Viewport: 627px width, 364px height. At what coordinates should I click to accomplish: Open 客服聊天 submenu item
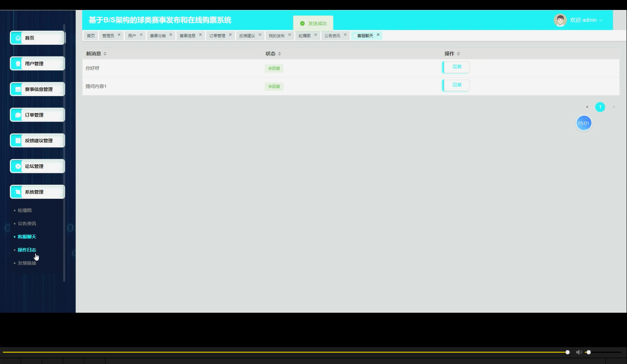coord(27,237)
